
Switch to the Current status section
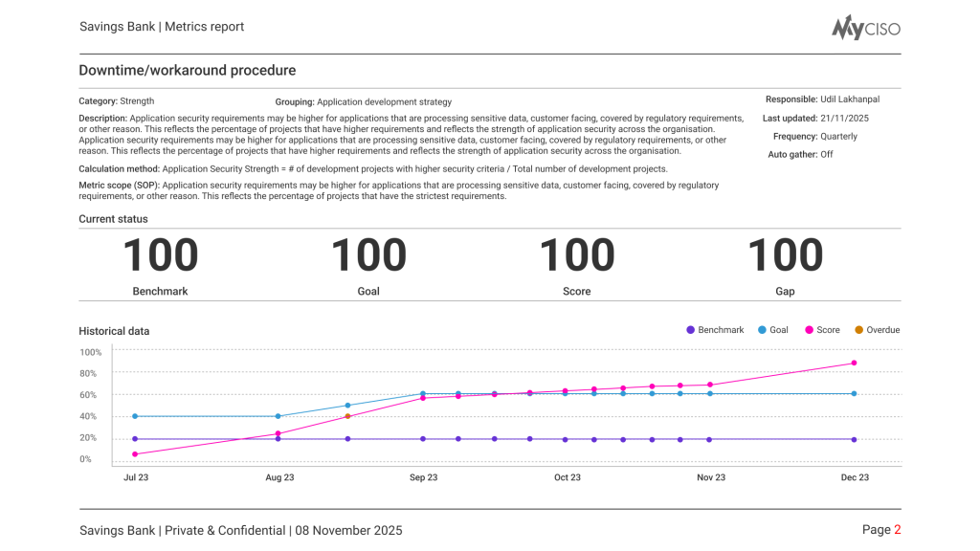click(x=114, y=219)
